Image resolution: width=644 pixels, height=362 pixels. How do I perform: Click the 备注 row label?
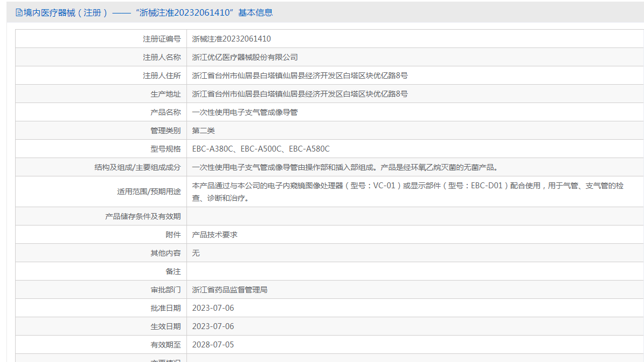coord(174,271)
